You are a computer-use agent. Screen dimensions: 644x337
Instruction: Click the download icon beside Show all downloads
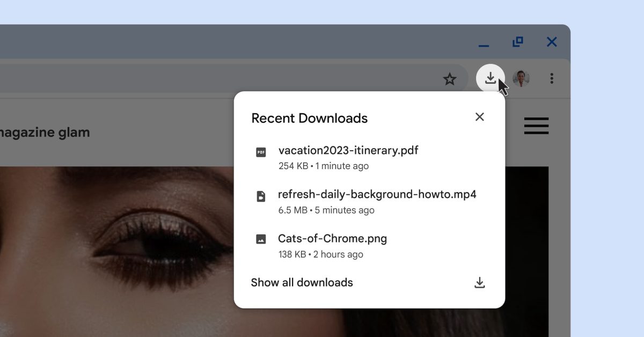(480, 282)
